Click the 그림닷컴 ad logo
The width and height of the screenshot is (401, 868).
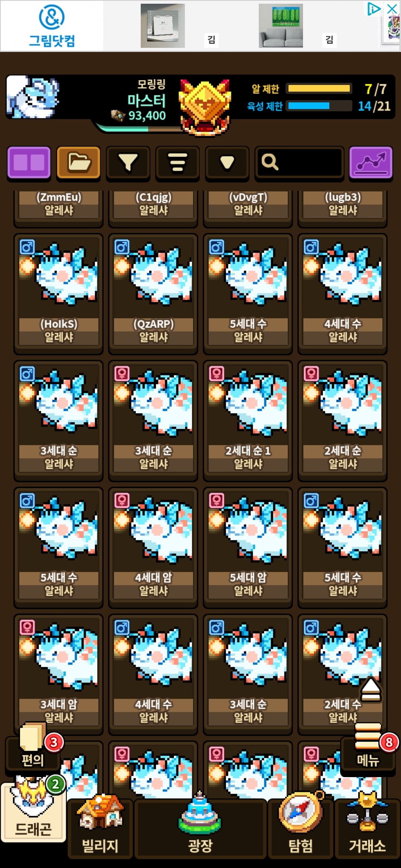click(52, 26)
